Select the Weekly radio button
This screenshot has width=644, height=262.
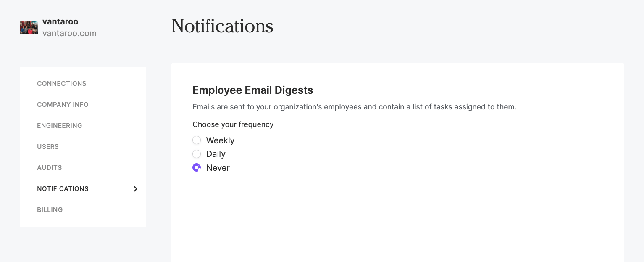(197, 140)
